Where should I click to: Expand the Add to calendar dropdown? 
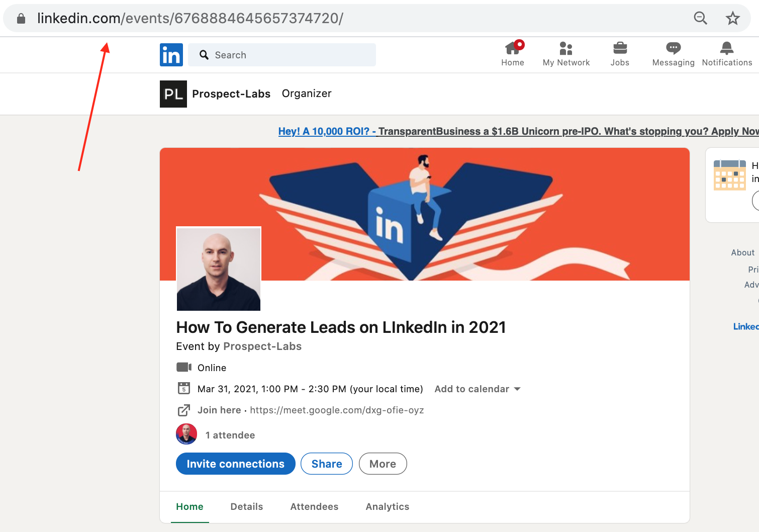(x=478, y=389)
